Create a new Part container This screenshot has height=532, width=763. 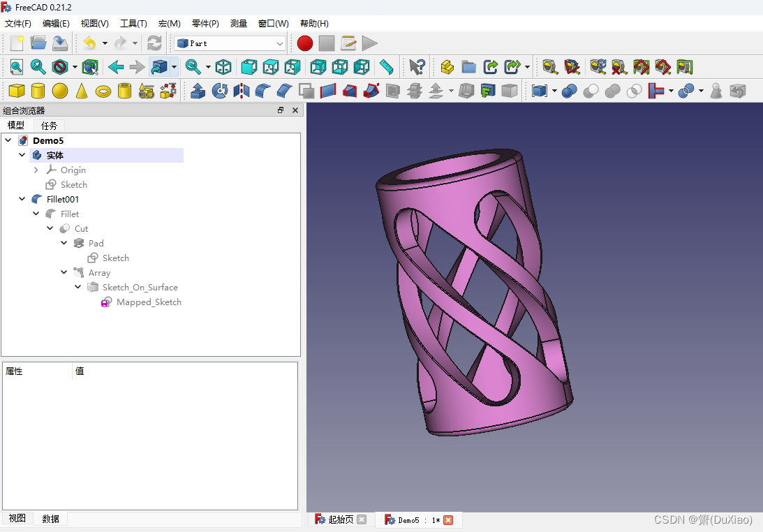click(x=447, y=67)
